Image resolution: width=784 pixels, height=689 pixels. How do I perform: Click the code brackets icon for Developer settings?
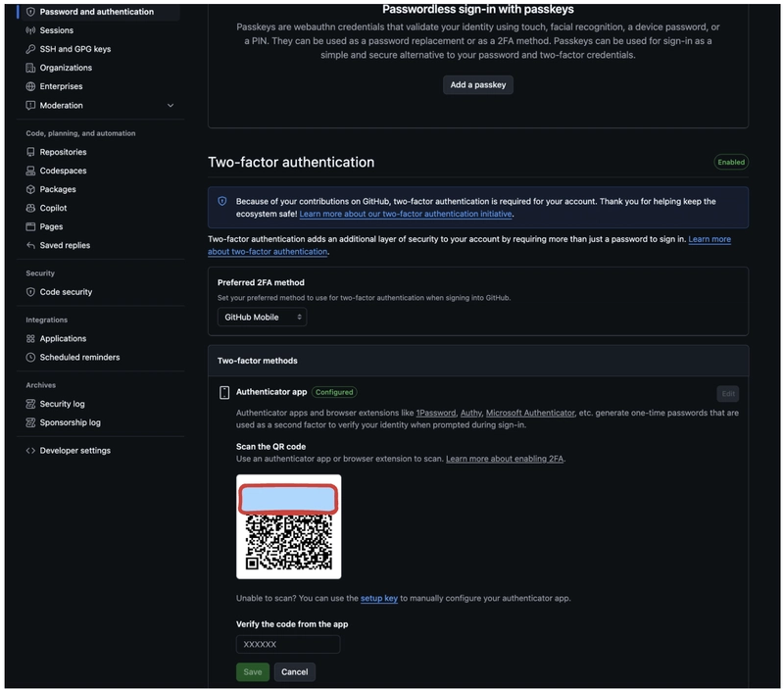pyautogui.click(x=30, y=451)
